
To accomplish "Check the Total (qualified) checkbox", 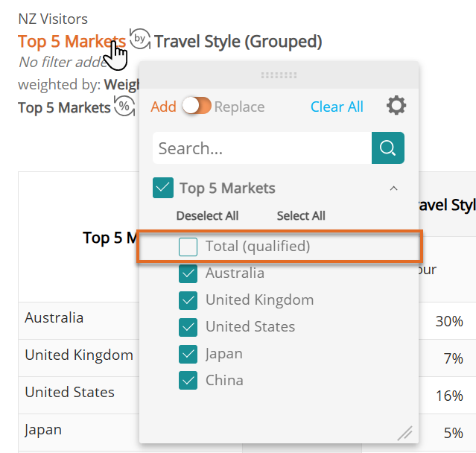I will pyautogui.click(x=188, y=247).
